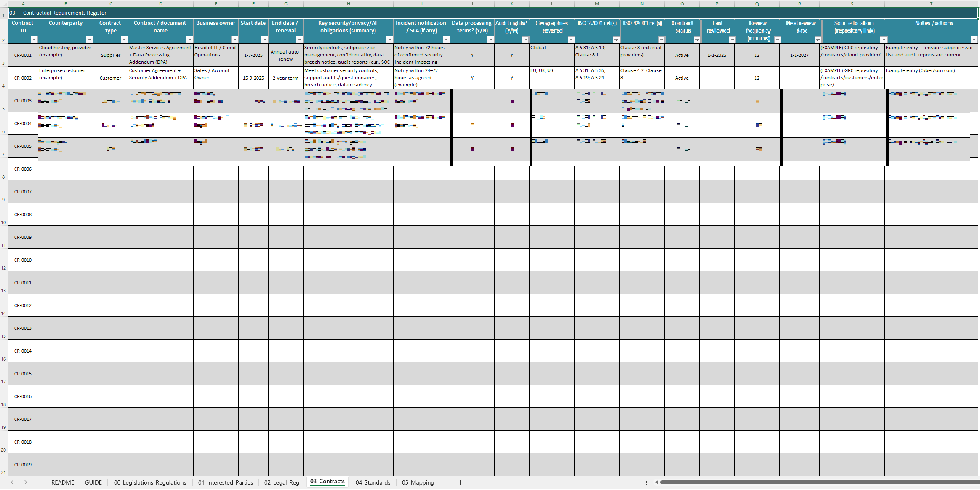Go to the 05_Mapping sheet tab
This screenshot has width=980, height=490.
click(418, 482)
